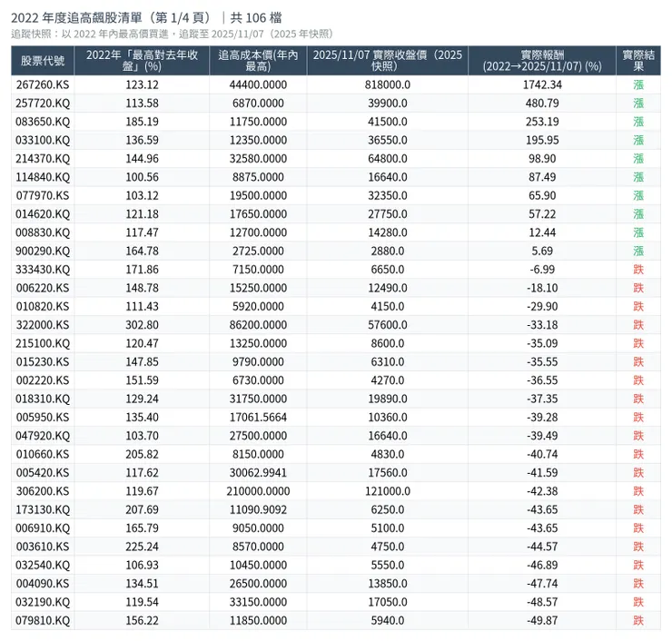672x641 pixels.
Task: Select stock code 003610.KS
Action: coord(43,547)
